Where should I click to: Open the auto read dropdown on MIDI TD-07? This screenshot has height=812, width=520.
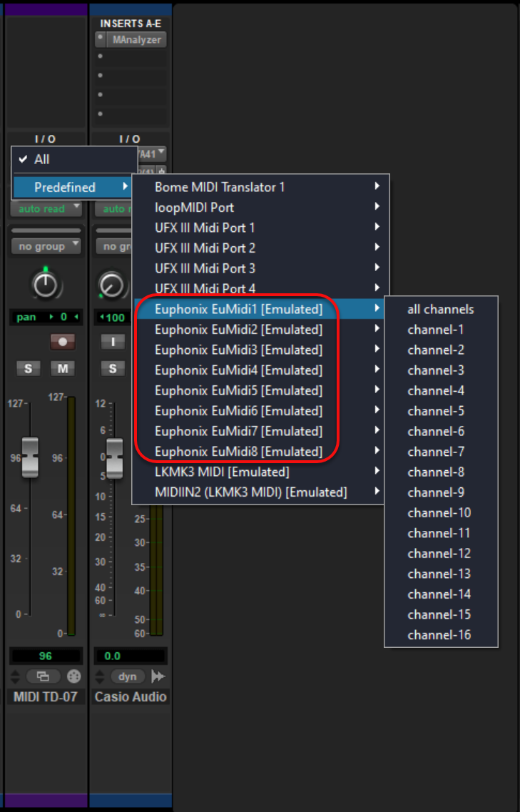[x=46, y=209]
